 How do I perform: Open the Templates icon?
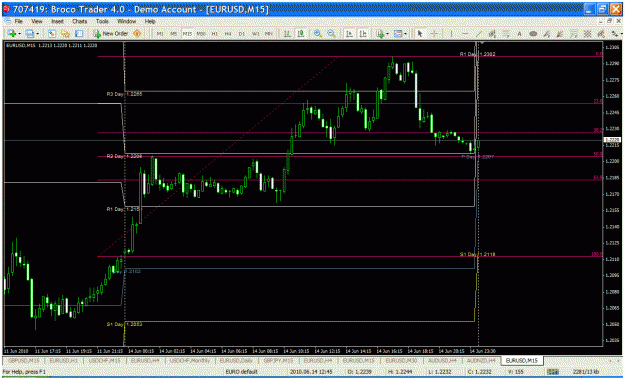(397, 34)
